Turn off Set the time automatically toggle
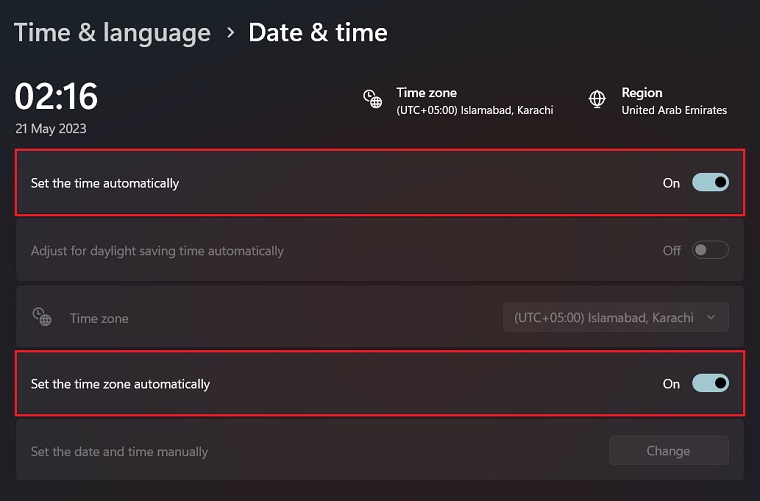This screenshot has height=501, width=760. point(710,183)
